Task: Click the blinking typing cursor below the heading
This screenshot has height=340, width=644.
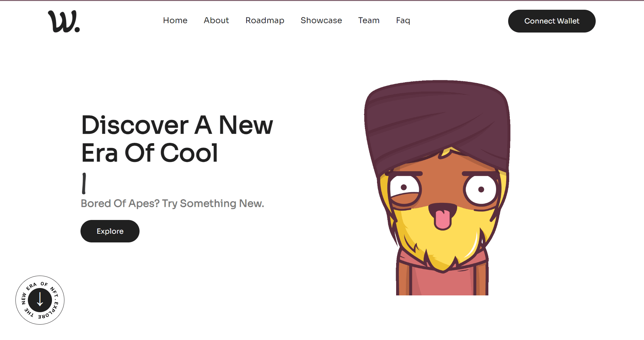Action: tap(84, 183)
